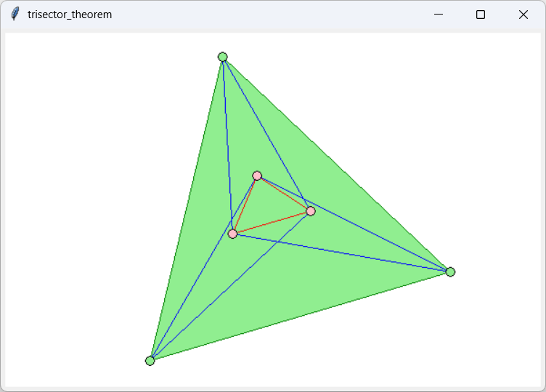Select the rightmost green triangle vertex
Viewport: 546px width, 392px height.
click(450, 271)
